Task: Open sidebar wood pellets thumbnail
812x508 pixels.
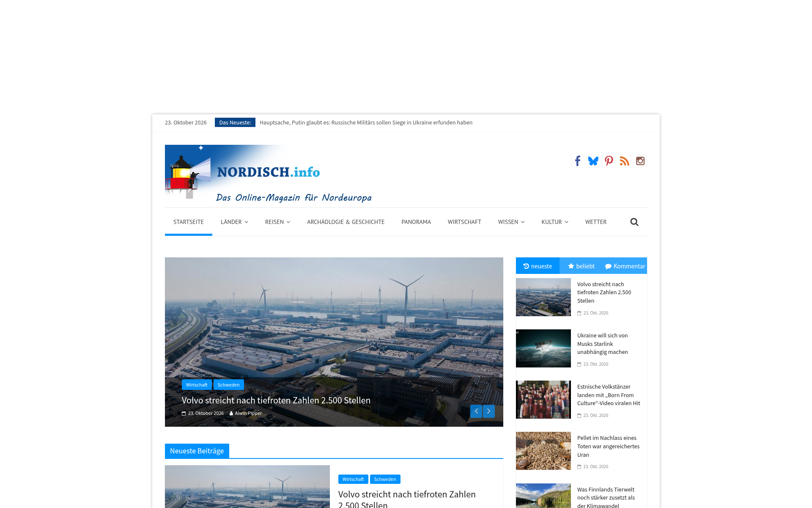Action: click(543, 451)
